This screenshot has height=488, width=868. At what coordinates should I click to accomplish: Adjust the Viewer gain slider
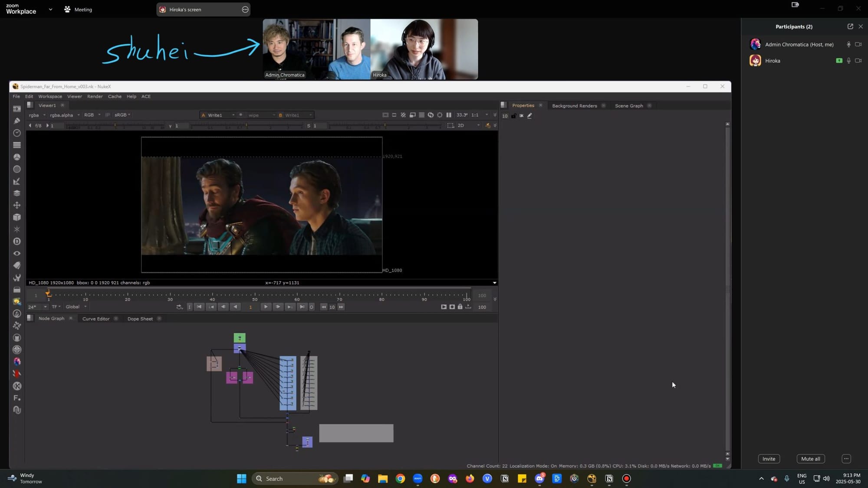tap(115, 126)
